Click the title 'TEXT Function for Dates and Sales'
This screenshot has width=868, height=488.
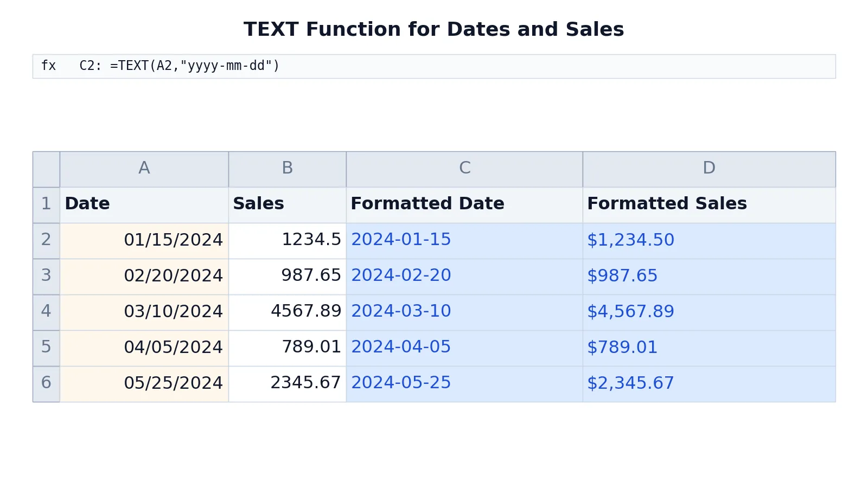434,29
